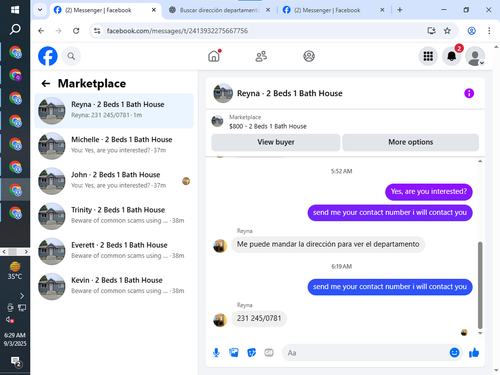Open the profile circle icon in top navigation
Viewport: 500px width, 375px height.
(309, 56)
